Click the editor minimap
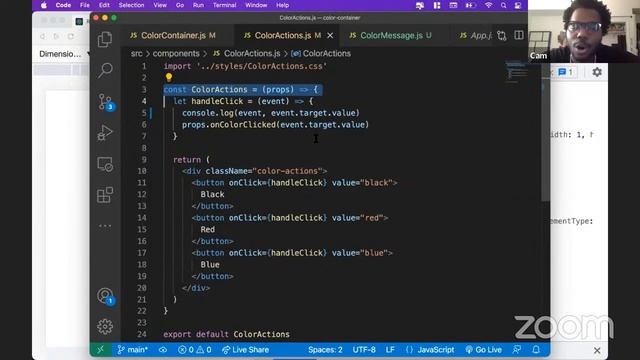The height and width of the screenshot is (360, 640). click(x=516, y=72)
